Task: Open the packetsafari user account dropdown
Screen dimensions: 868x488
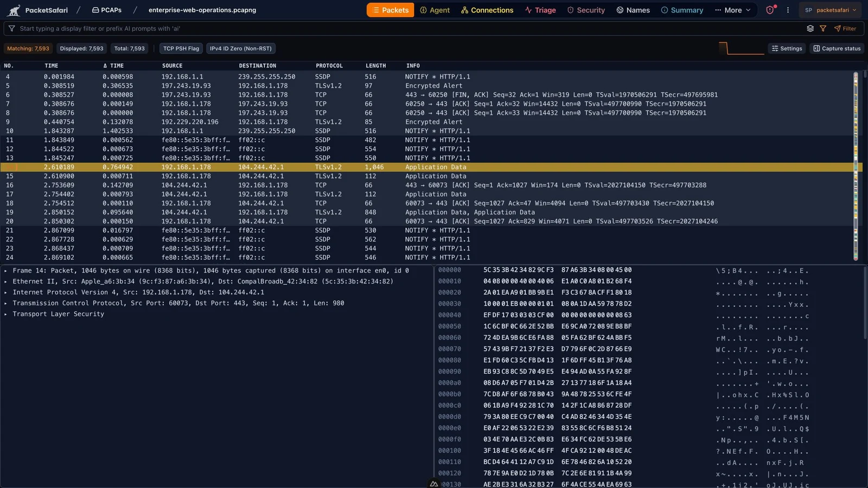Action: [831, 10]
